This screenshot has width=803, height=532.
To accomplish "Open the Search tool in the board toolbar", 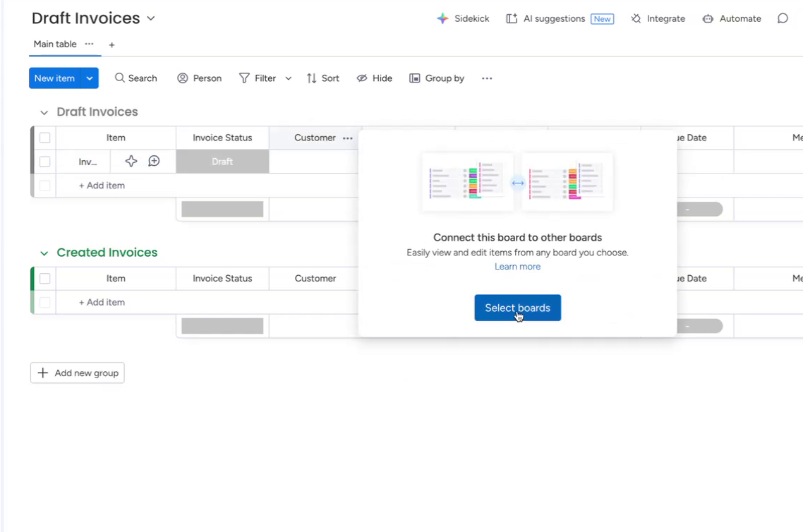I will (x=135, y=78).
